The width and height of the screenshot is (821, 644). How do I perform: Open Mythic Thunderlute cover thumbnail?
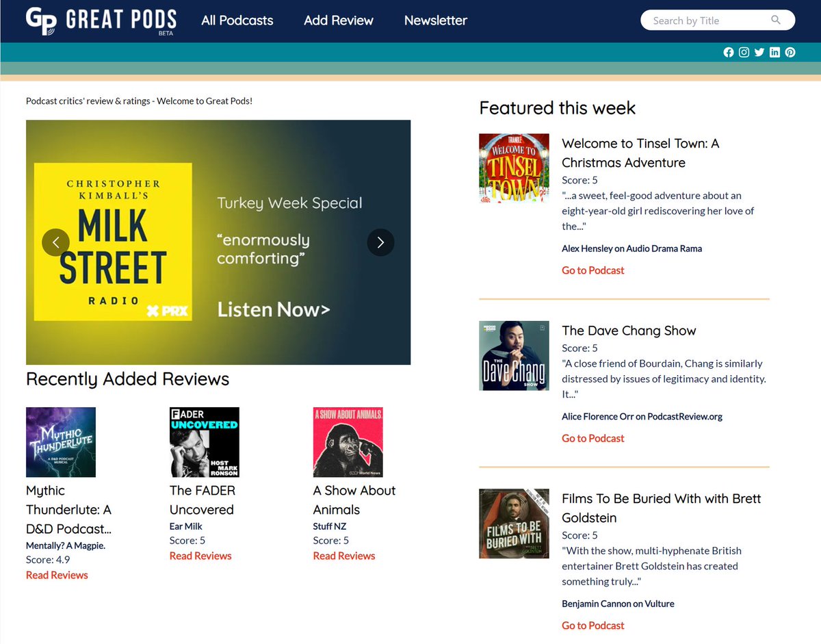point(61,442)
